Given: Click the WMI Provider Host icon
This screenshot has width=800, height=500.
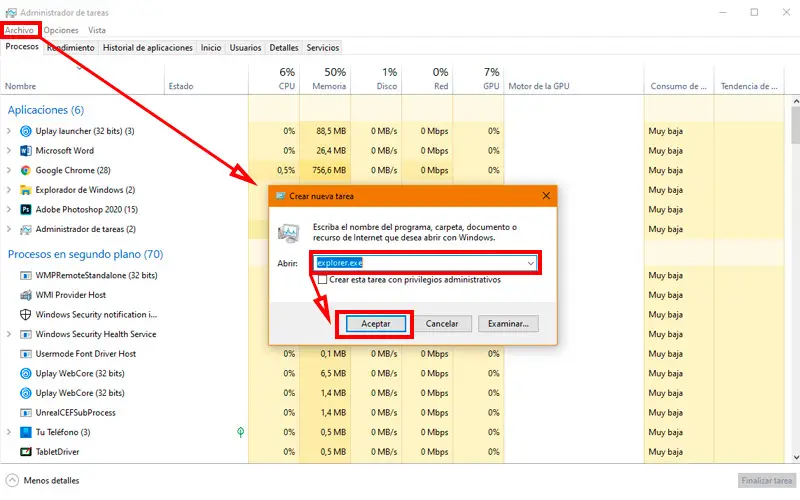Looking at the screenshot, I should [26, 295].
